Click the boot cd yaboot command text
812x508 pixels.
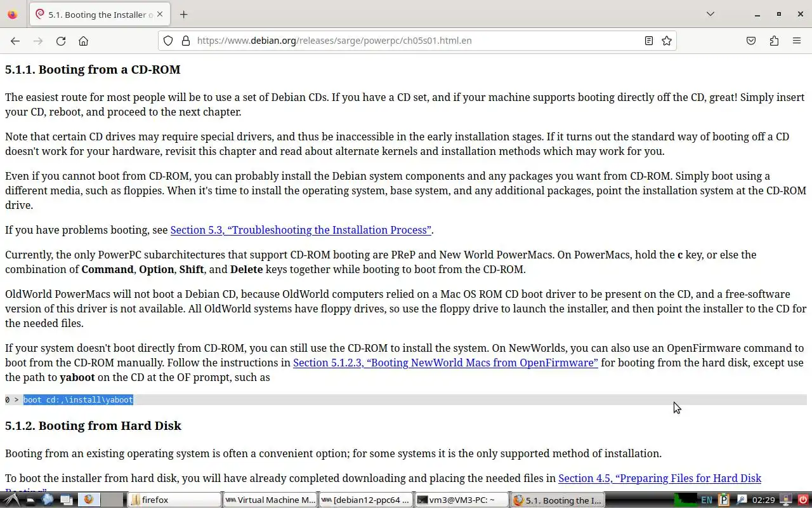pos(78,399)
